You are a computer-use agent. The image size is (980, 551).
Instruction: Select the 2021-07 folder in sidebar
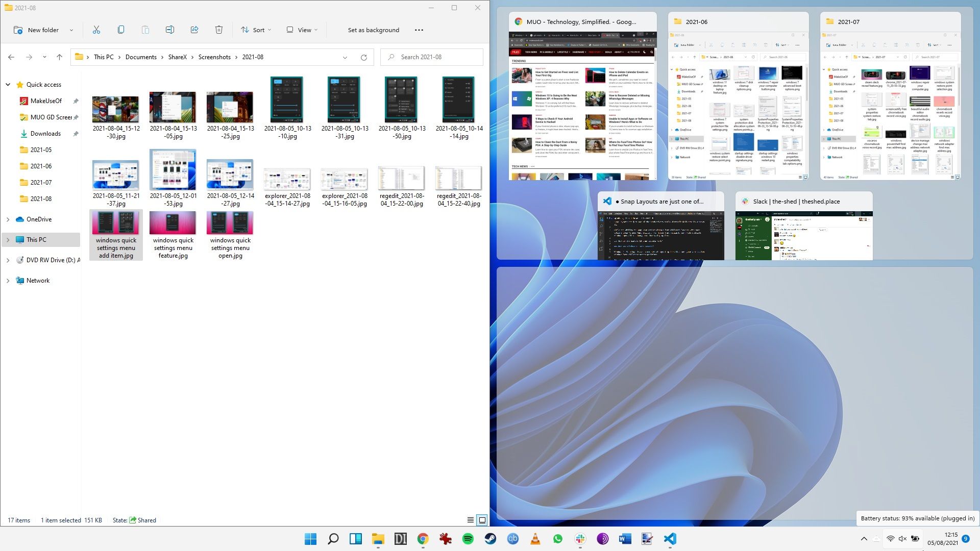pyautogui.click(x=40, y=182)
